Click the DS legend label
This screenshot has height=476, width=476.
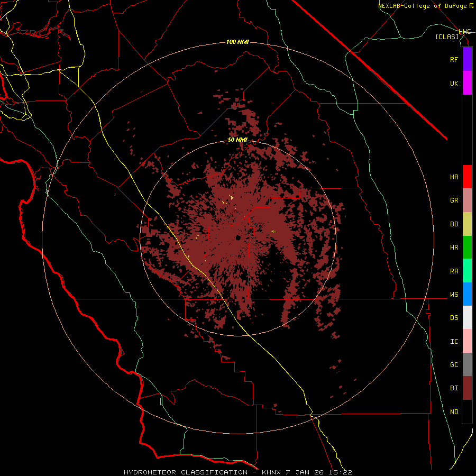(454, 318)
